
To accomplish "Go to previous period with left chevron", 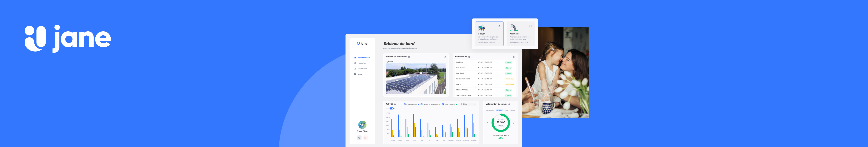I will 487,123.
